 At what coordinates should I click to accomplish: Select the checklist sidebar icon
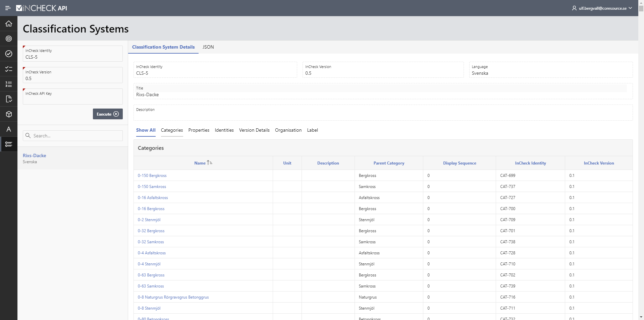[x=9, y=69]
